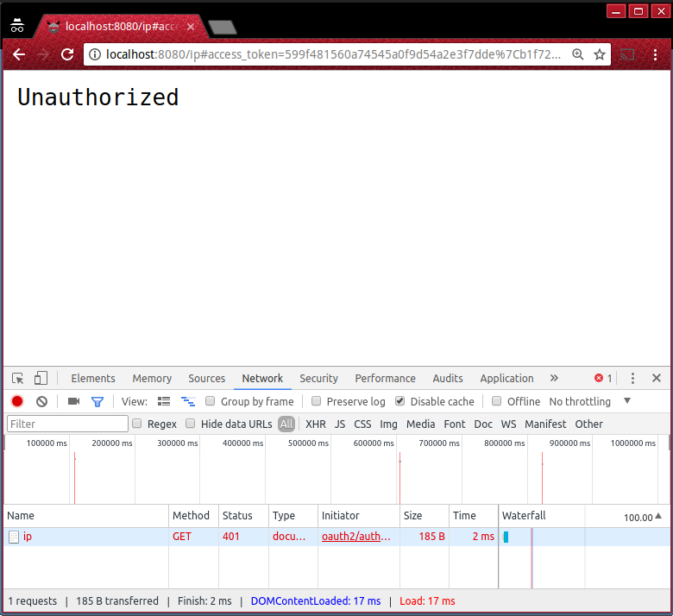Bookmark this page with the star icon
673x616 pixels.
(600, 54)
